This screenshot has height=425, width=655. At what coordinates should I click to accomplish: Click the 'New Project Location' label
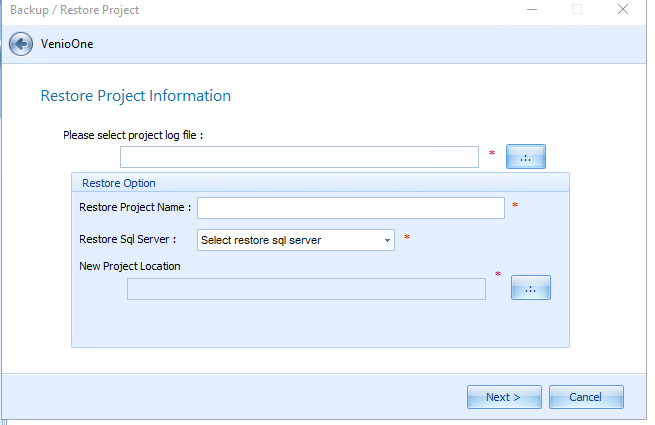coord(130,266)
